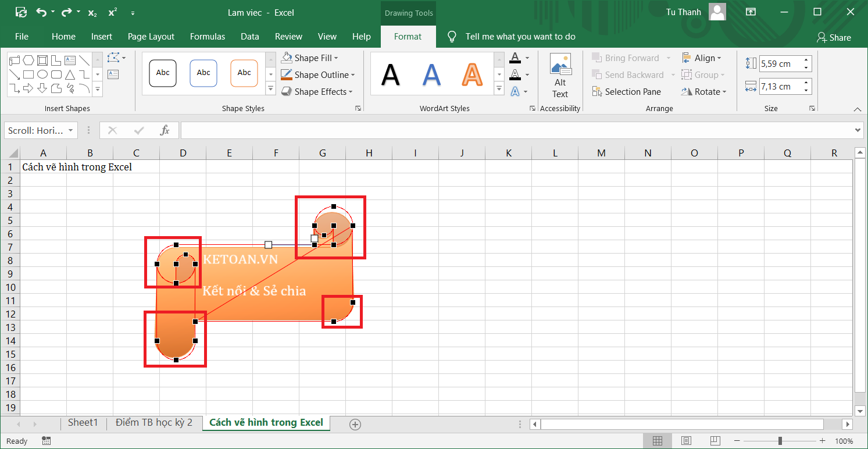Switch to Page Layout view in status bar
The image size is (868, 449).
tap(686, 441)
